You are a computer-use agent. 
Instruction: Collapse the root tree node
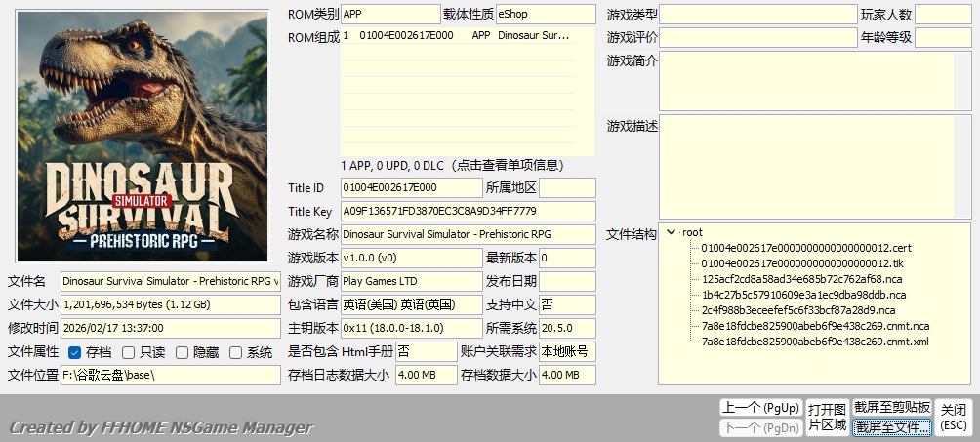click(671, 233)
